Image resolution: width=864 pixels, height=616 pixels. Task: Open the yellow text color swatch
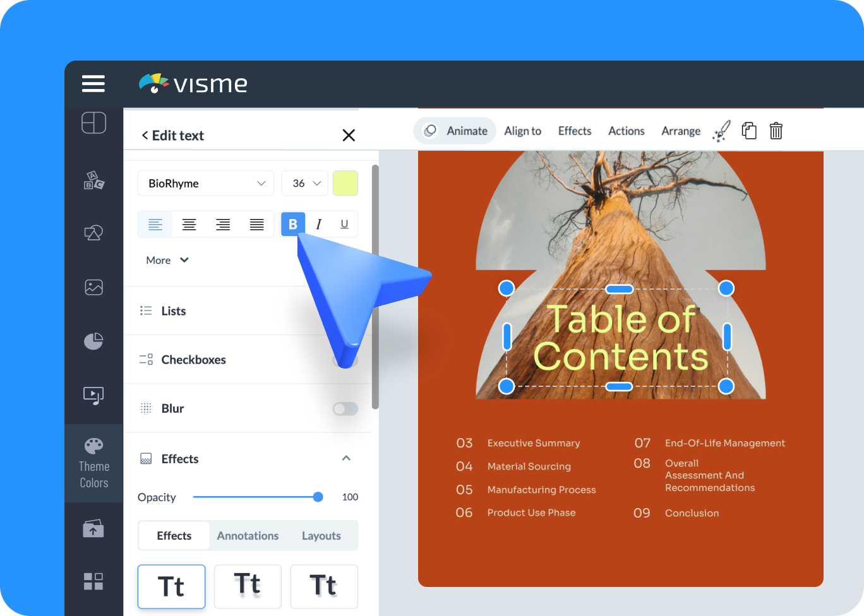click(x=345, y=183)
